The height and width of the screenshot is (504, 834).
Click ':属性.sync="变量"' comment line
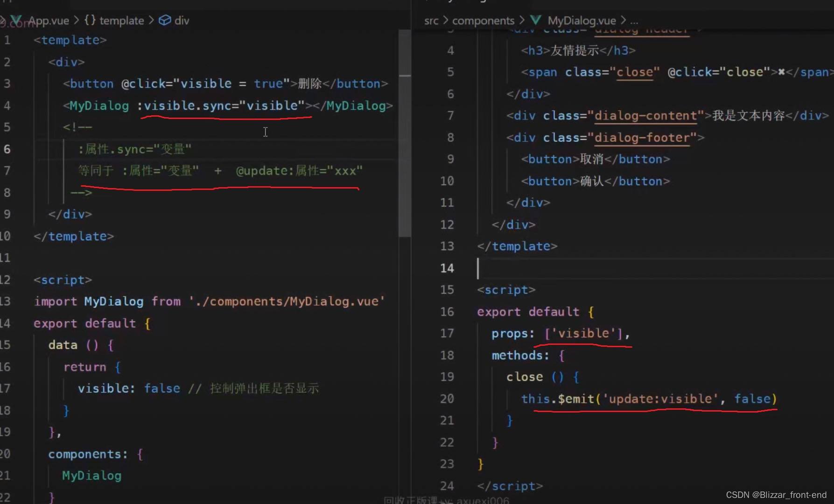(x=134, y=149)
